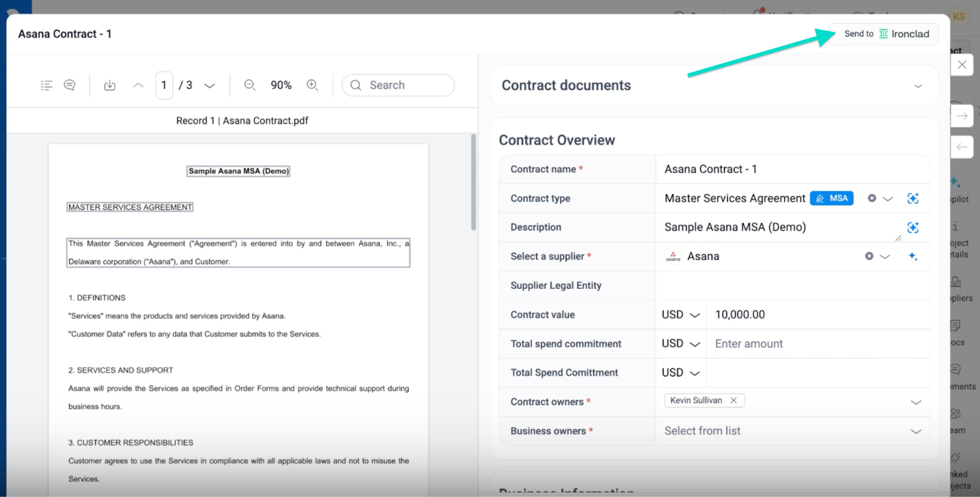Image resolution: width=980 pixels, height=497 pixels.
Task: Click the download document icon
Action: [110, 86]
